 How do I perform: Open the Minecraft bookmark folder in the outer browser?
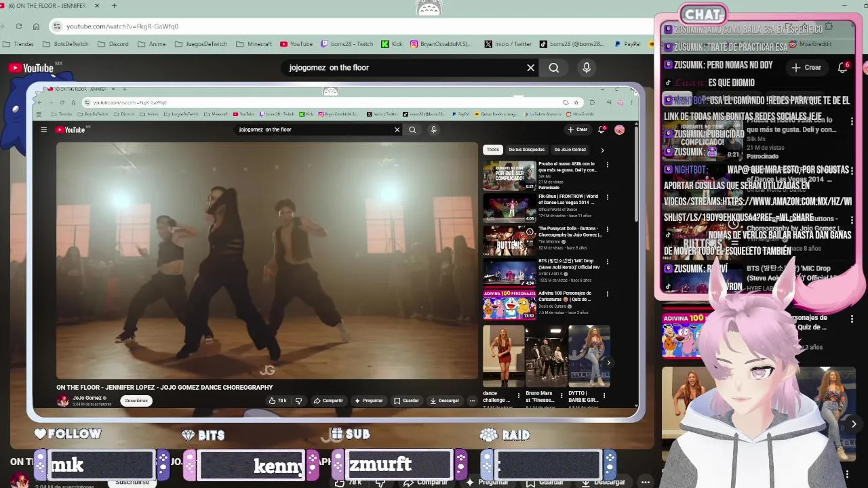tap(254, 44)
